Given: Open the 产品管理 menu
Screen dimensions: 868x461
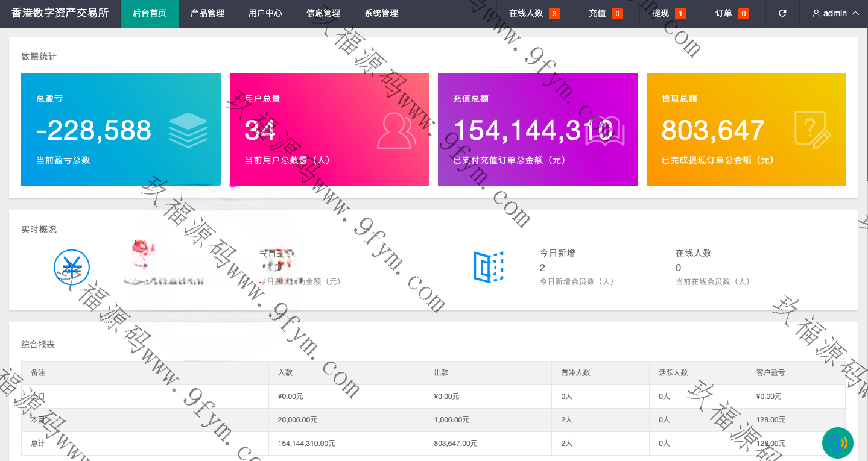Looking at the screenshot, I should pyautogui.click(x=206, y=13).
